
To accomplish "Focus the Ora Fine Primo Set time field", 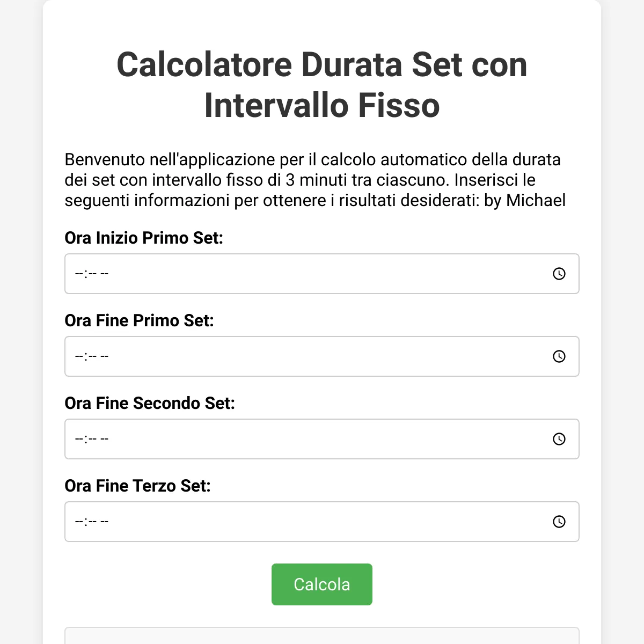I will tap(322, 356).
